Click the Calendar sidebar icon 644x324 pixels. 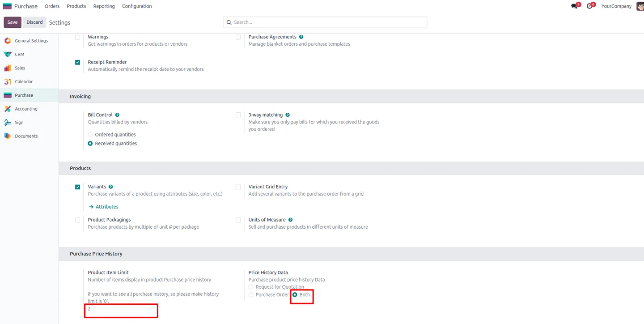coord(8,82)
